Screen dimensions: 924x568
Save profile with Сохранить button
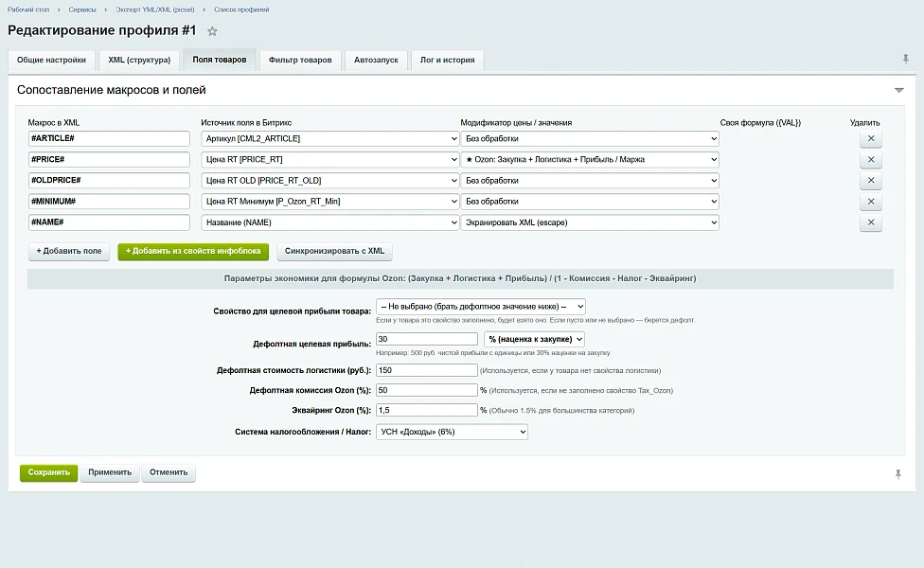coord(49,472)
